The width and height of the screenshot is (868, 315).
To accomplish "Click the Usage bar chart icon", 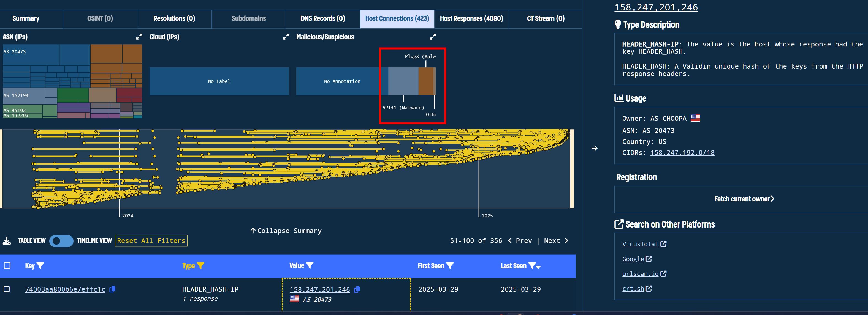I will pyautogui.click(x=619, y=98).
